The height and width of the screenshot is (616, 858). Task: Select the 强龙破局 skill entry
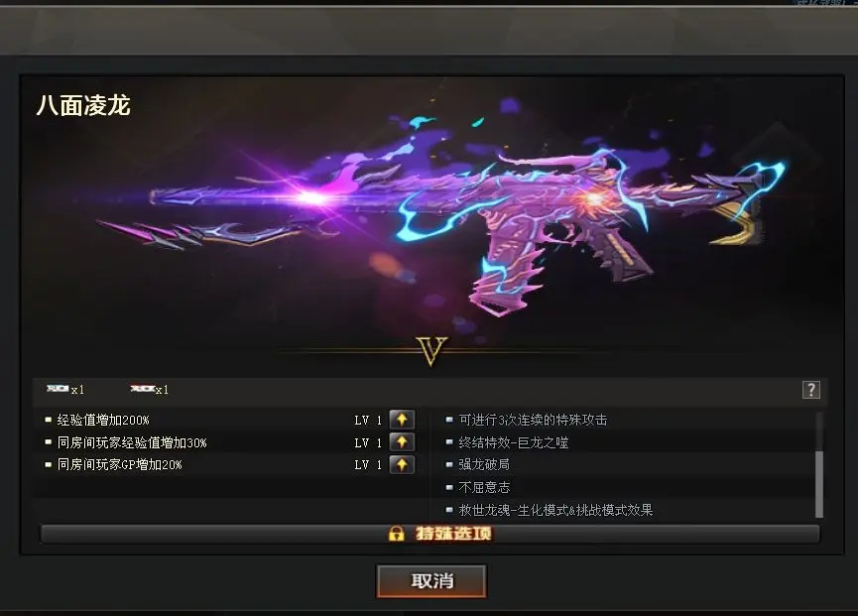click(484, 464)
